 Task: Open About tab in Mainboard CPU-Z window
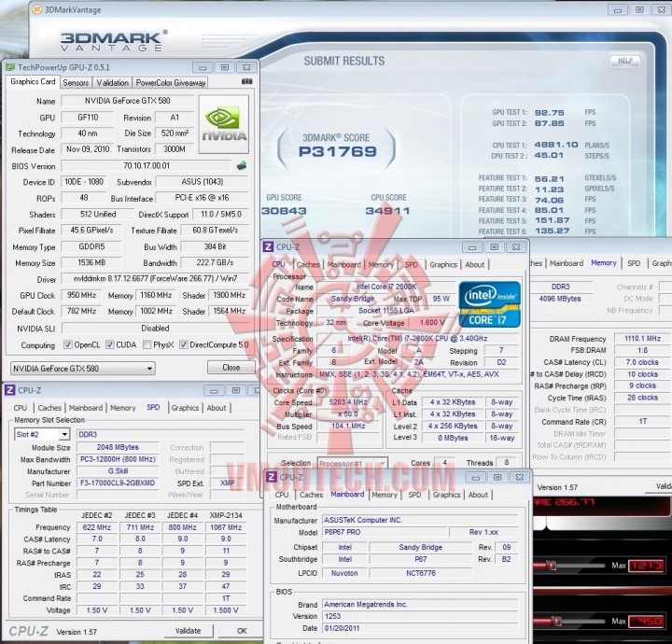point(478,495)
